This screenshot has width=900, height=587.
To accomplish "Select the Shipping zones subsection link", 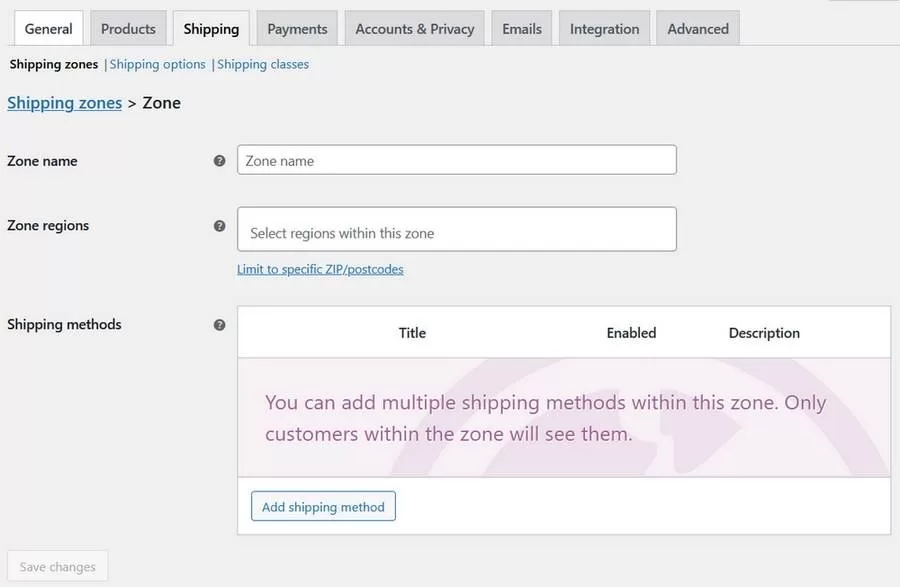I will click(x=54, y=64).
